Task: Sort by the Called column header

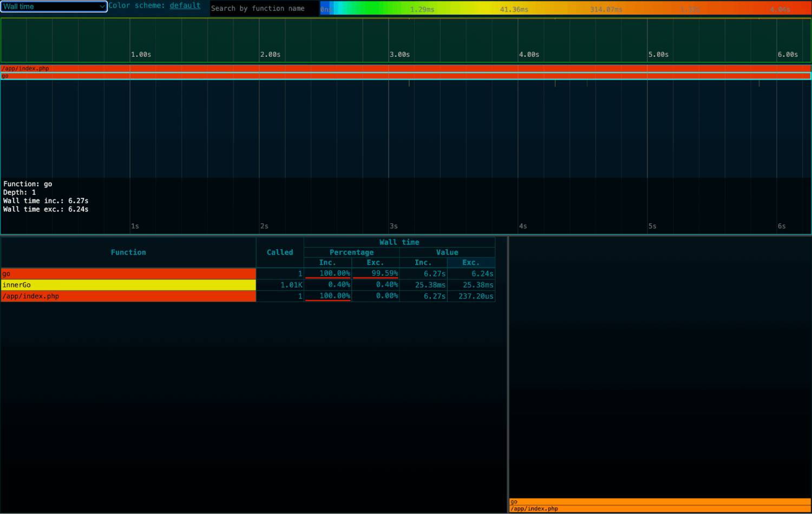Action: point(279,252)
